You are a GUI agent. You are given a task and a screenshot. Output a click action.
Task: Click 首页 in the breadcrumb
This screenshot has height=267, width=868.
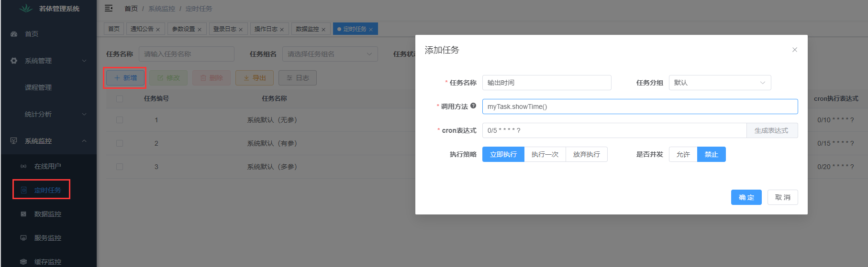point(131,9)
